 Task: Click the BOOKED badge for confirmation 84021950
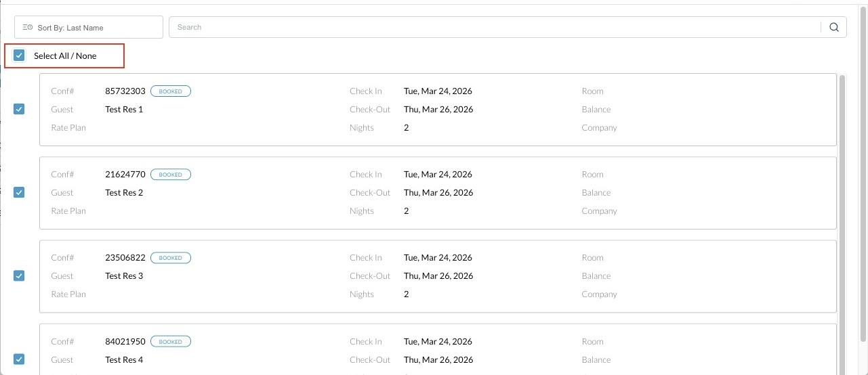[171, 342]
